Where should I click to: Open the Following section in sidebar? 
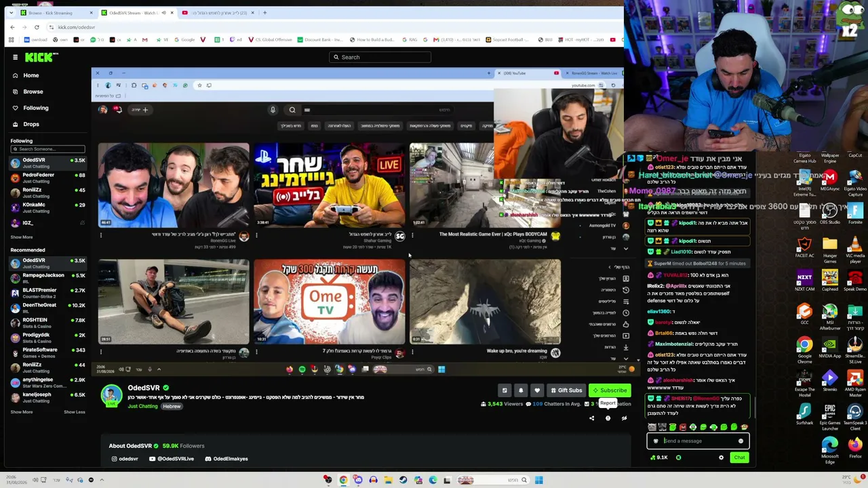click(x=35, y=108)
